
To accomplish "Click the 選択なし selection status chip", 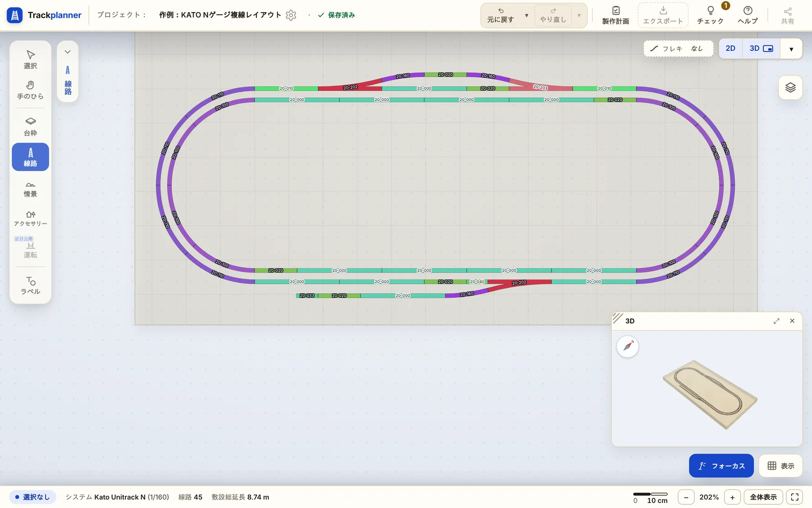I will (32, 497).
